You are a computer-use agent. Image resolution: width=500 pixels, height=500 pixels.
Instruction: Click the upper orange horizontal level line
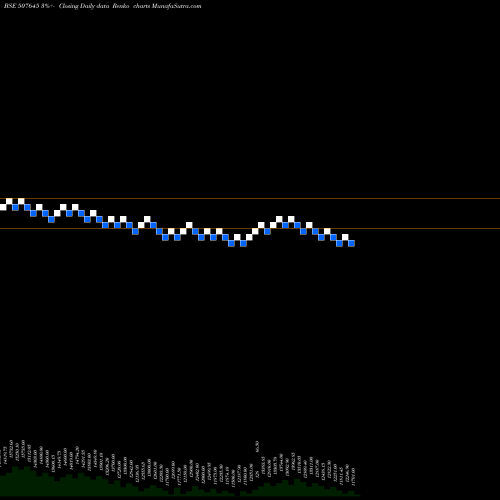pos(250,199)
